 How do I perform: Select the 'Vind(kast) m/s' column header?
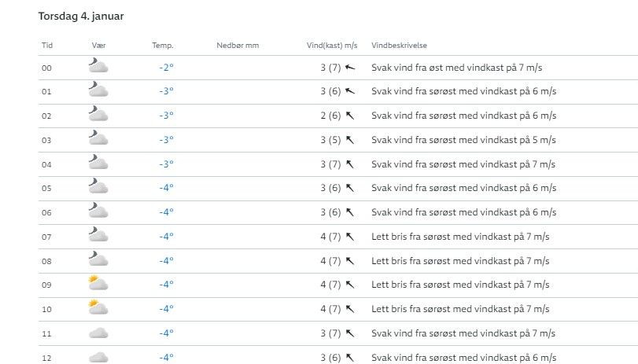click(331, 46)
